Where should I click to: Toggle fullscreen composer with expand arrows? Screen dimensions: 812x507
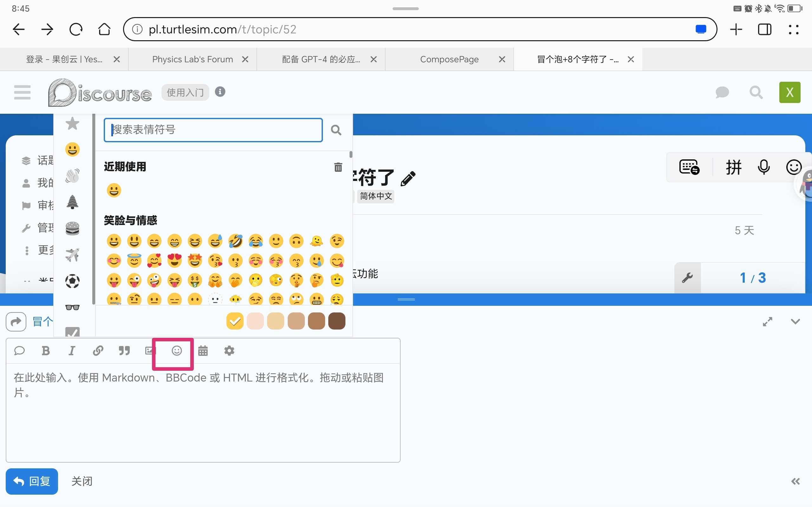coord(767,322)
